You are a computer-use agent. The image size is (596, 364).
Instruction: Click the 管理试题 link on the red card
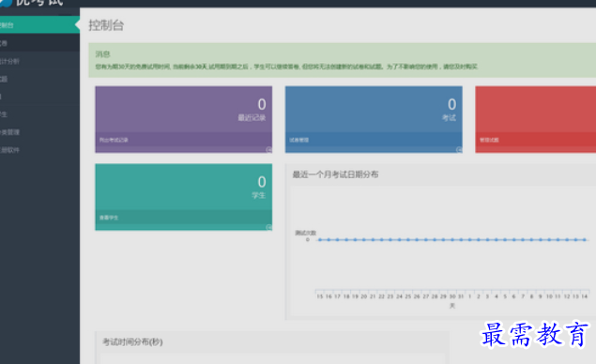489,140
